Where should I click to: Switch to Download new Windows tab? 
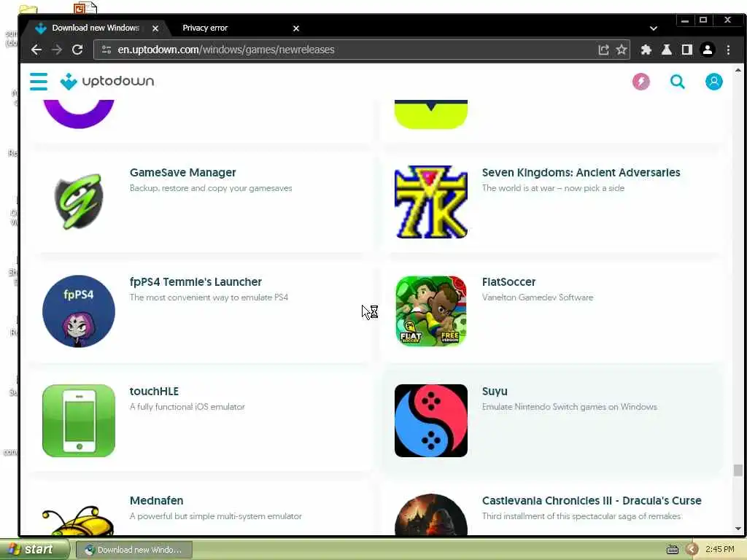coord(96,28)
